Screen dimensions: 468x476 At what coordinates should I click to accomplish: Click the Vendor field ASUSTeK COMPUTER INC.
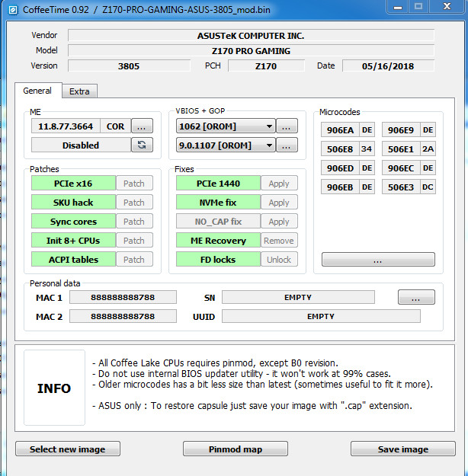tap(251, 36)
